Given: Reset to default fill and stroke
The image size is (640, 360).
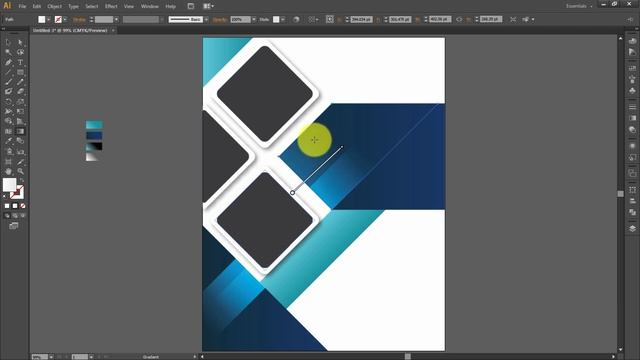Looking at the screenshot, I should coord(5,196).
